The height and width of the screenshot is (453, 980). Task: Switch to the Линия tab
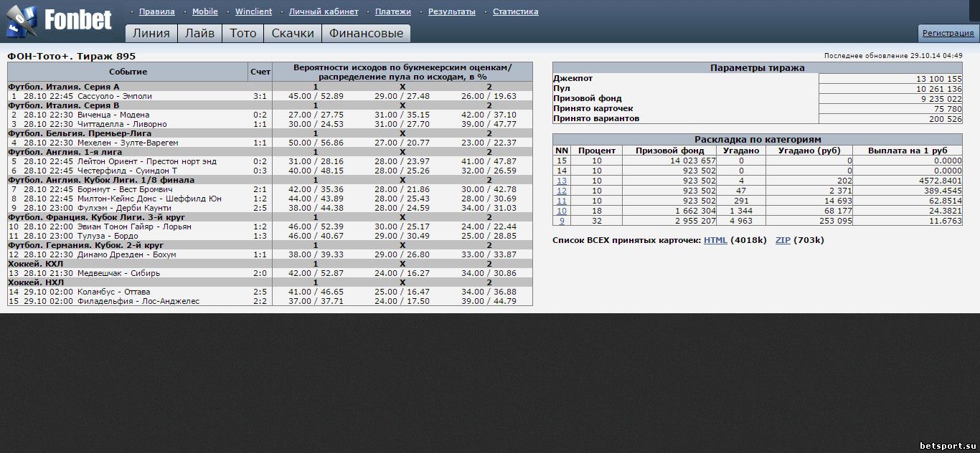coord(151,33)
